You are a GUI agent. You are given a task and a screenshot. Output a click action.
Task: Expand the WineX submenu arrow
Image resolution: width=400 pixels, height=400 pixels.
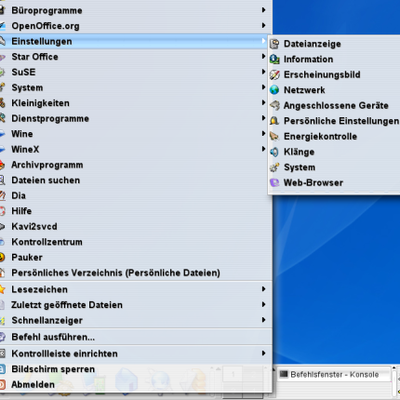tap(263, 149)
